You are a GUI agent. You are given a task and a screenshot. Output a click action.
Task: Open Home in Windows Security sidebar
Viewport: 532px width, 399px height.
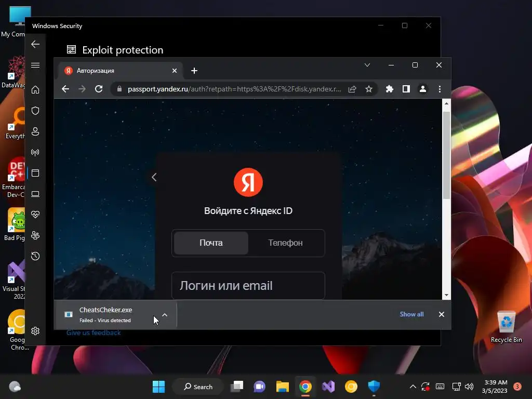click(x=35, y=89)
